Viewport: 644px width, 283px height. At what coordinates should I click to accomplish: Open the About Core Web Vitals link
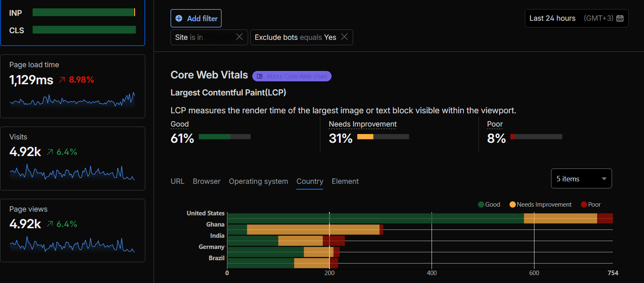292,76
